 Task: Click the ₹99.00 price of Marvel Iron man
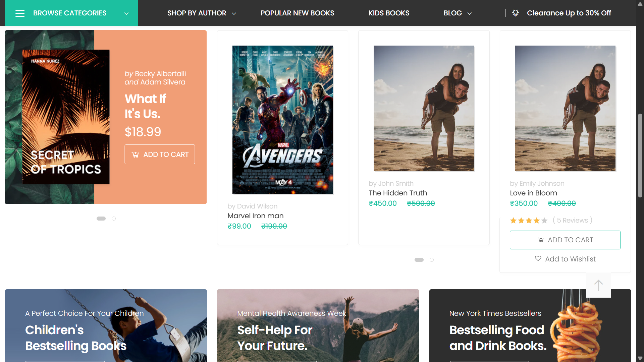click(239, 226)
